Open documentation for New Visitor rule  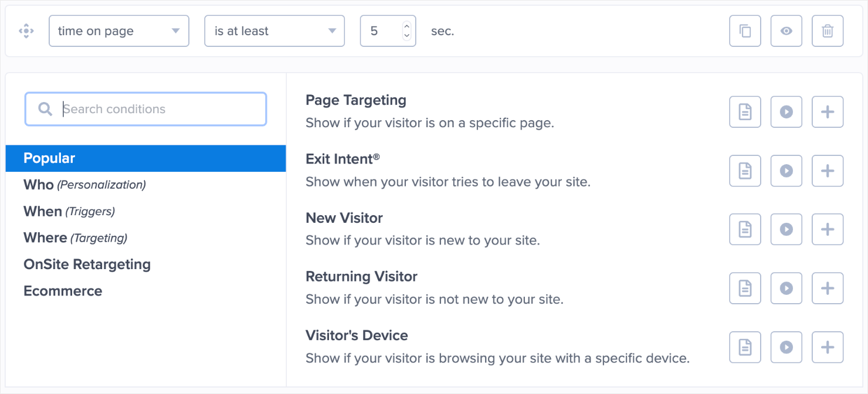(x=745, y=229)
